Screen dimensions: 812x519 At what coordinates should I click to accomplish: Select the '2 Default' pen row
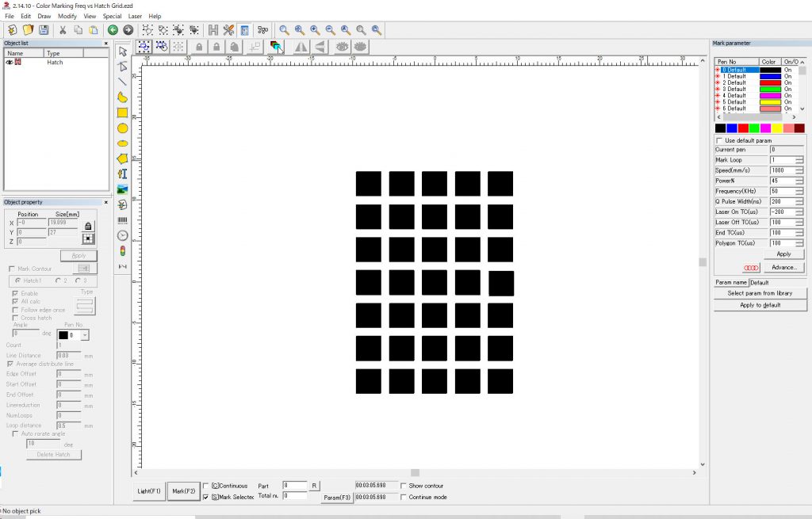point(759,82)
